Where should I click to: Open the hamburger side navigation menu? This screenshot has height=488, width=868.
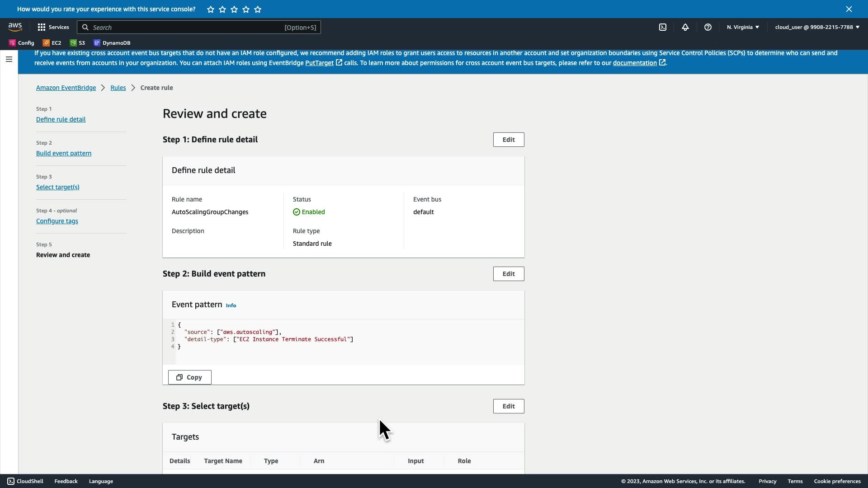(9, 59)
